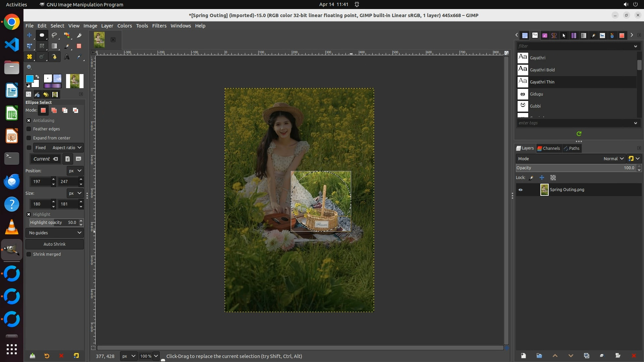The height and width of the screenshot is (362, 644).
Task: Click the blue foreground color swatch
Action: (30, 79)
